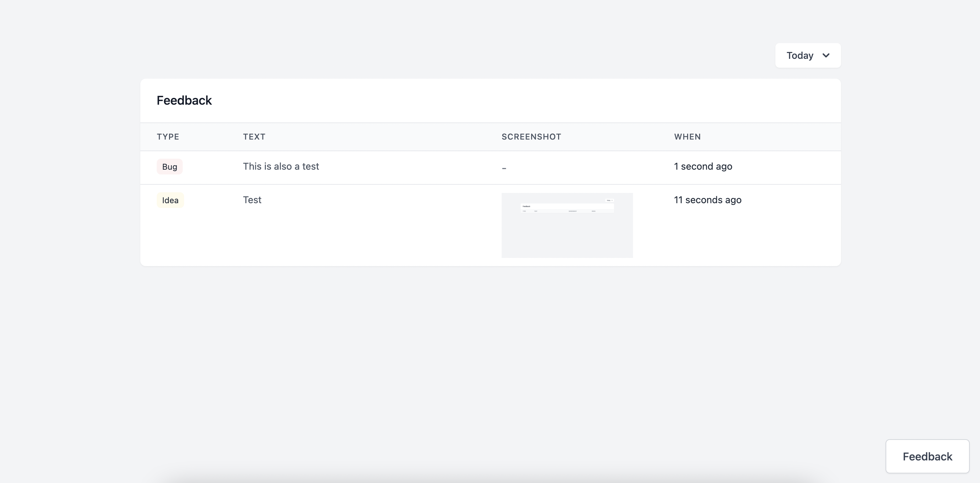
Task: Click the Feedback card heading
Action: point(184,101)
